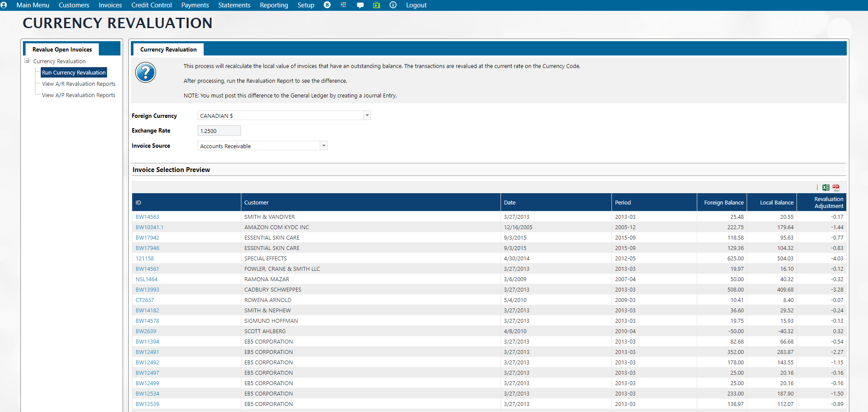Screen dimensions: 868x412
Task: Click the blue question mark help icon
Action: [x=146, y=73]
